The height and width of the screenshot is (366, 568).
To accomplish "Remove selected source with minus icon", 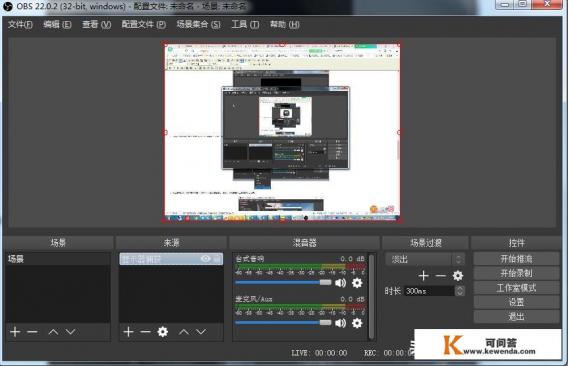I will tap(145, 332).
